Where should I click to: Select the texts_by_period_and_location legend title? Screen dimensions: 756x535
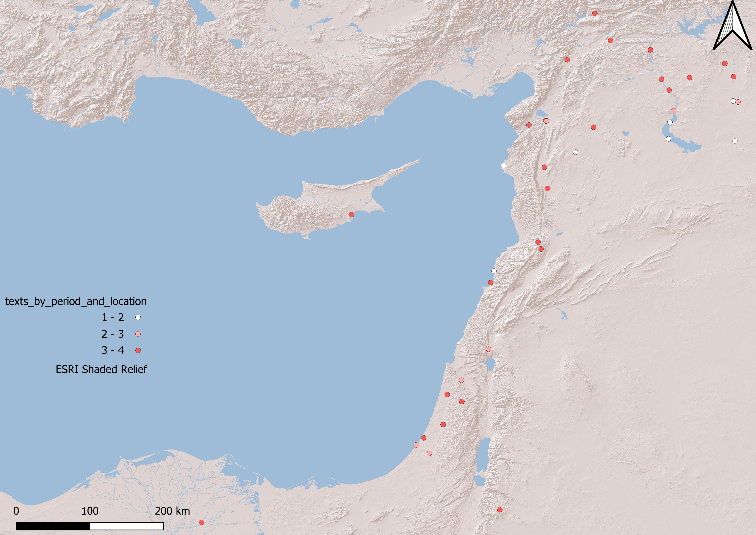pos(76,301)
